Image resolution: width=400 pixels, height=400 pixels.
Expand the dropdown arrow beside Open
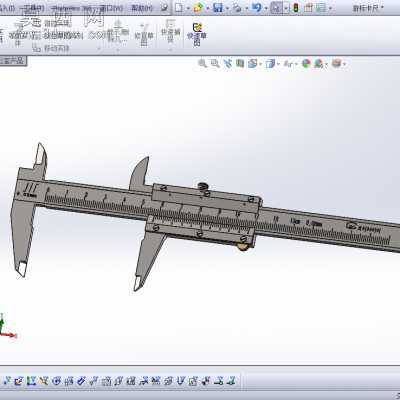208,8
